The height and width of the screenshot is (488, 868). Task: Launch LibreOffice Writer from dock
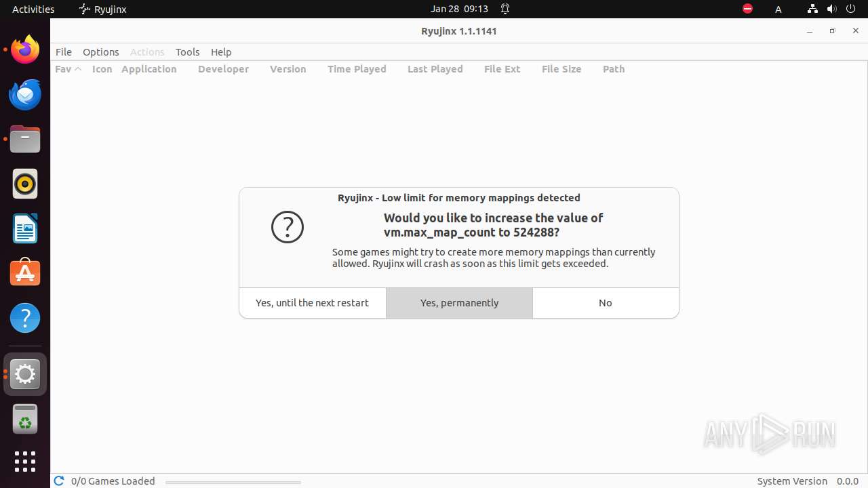tap(25, 228)
